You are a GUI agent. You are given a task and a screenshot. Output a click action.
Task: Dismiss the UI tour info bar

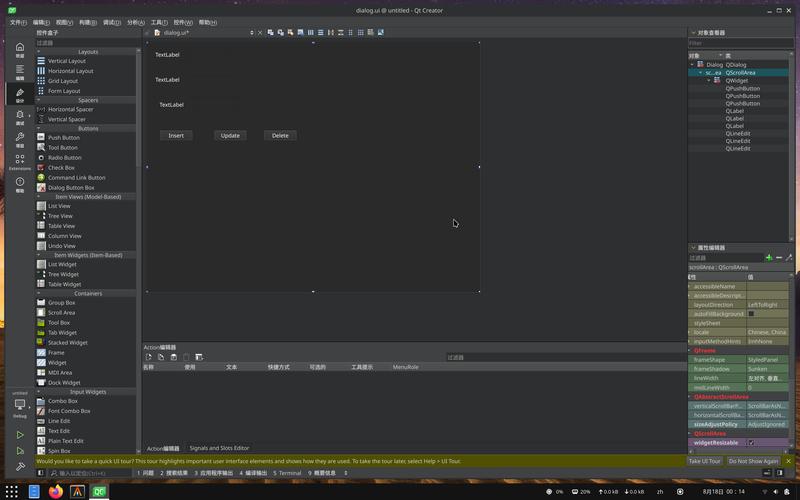click(x=789, y=461)
